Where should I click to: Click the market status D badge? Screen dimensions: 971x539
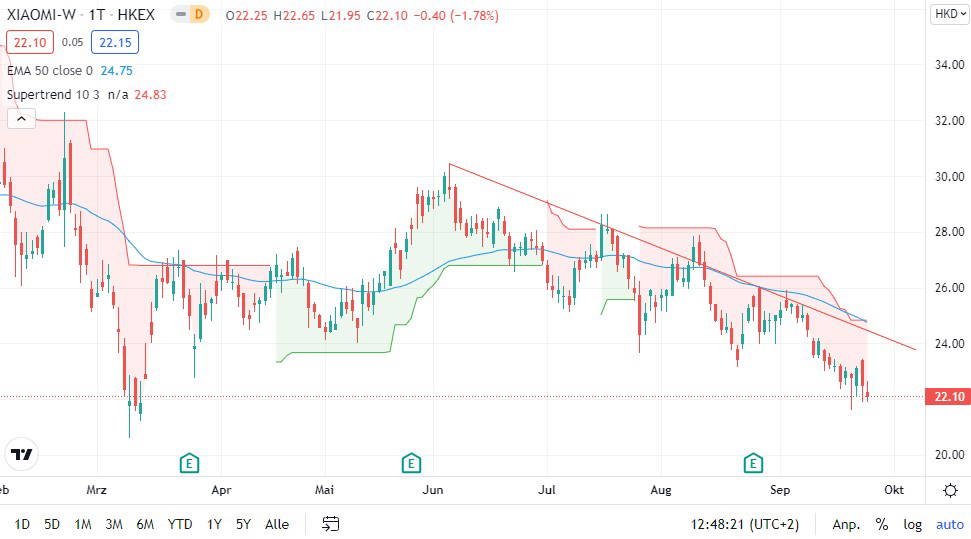[198, 14]
